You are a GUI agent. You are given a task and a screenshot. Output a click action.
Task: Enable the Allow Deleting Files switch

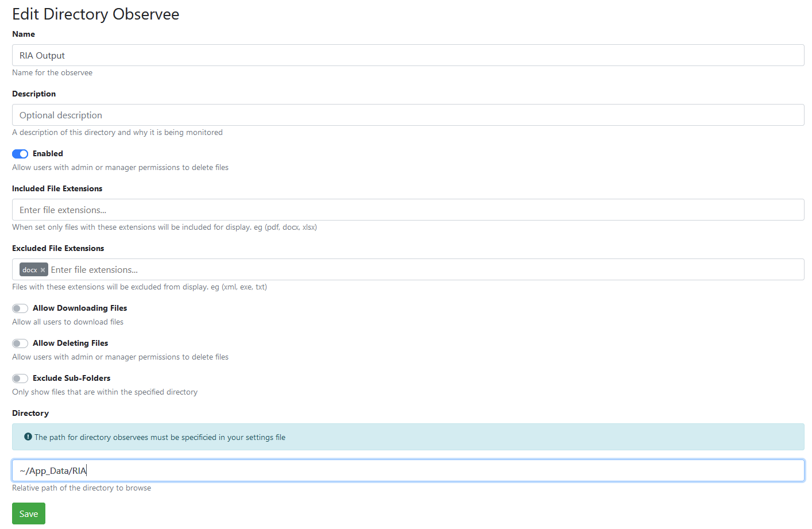coord(20,343)
